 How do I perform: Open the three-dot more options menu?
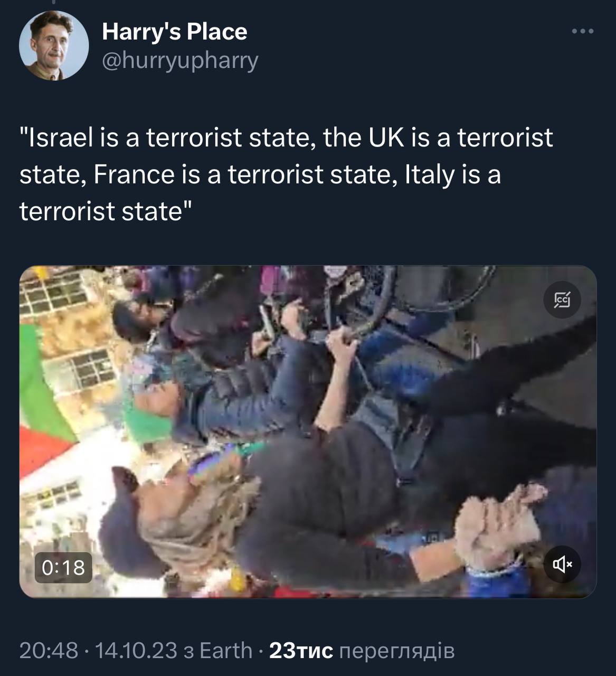(583, 32)
